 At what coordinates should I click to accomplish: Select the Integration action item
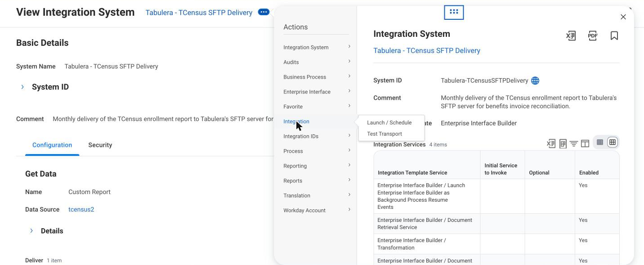[296, 122]
